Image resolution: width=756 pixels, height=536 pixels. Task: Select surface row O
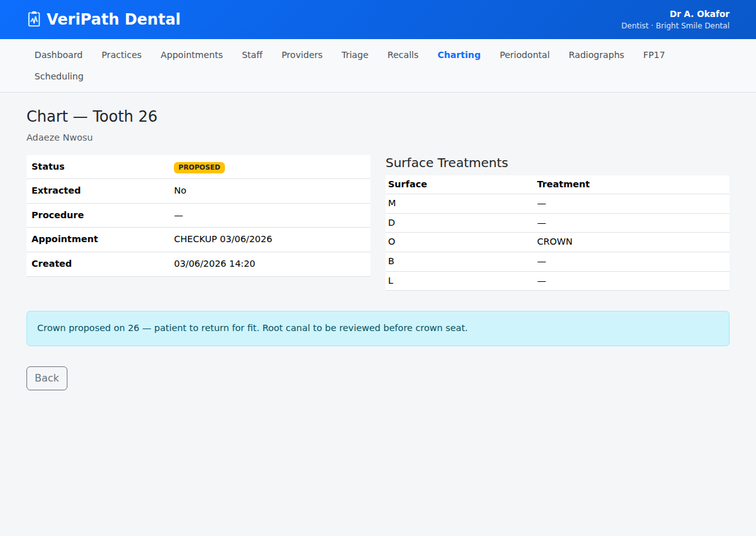click(x=558, y=242)
